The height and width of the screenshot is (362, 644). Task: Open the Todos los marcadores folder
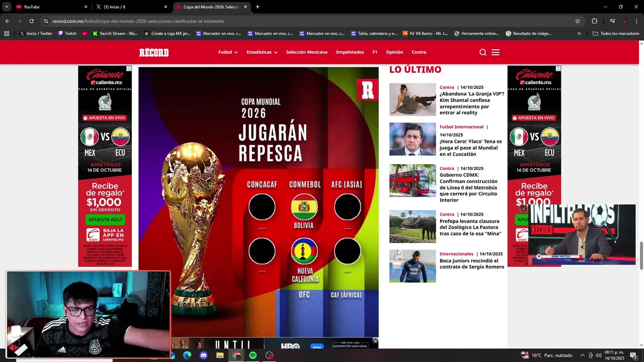pos(616,34)
